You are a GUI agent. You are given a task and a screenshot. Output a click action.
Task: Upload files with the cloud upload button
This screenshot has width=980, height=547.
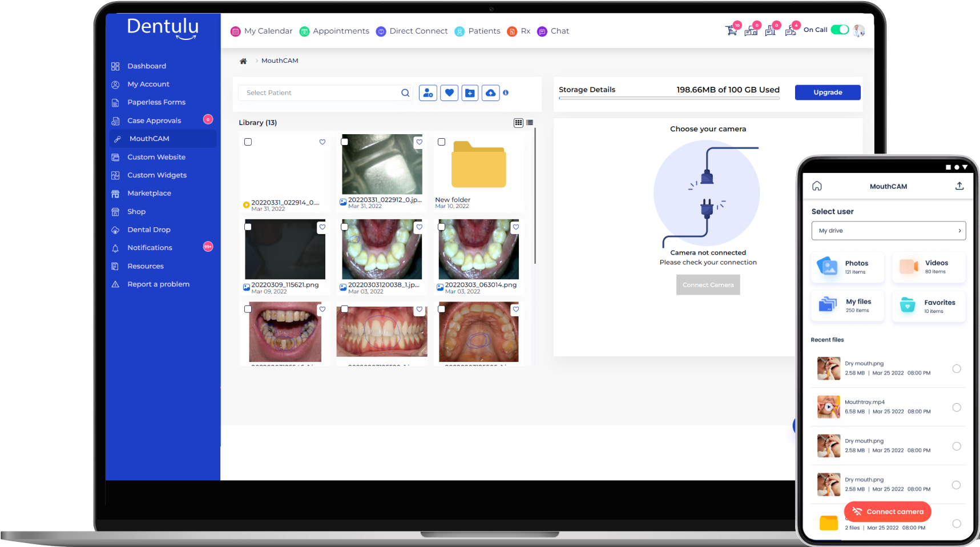pyautogui.click(x=491, y=92)
